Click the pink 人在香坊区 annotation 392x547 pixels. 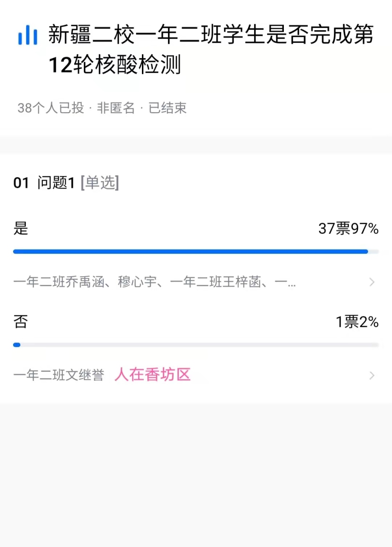point(153,374)
